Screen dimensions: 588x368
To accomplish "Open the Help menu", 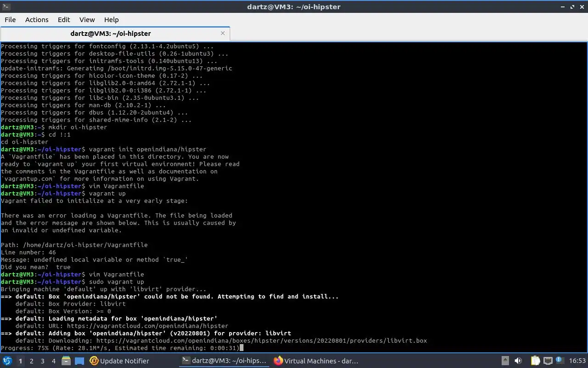I will click(111, 20).
